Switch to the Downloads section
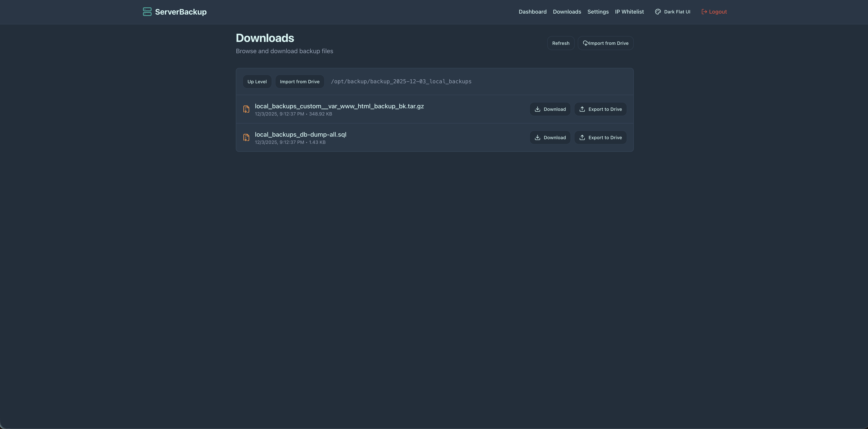 tap(567, 11)
